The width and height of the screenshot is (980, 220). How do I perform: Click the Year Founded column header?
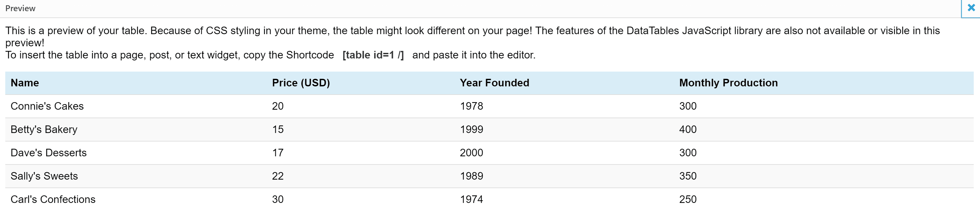[494, 83]
